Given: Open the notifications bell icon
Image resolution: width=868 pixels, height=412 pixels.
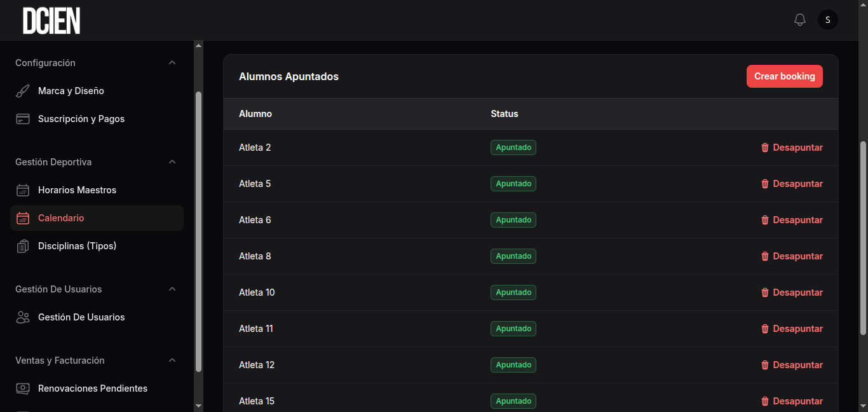Looking at the screenshot, I should (x=799, y=20).
